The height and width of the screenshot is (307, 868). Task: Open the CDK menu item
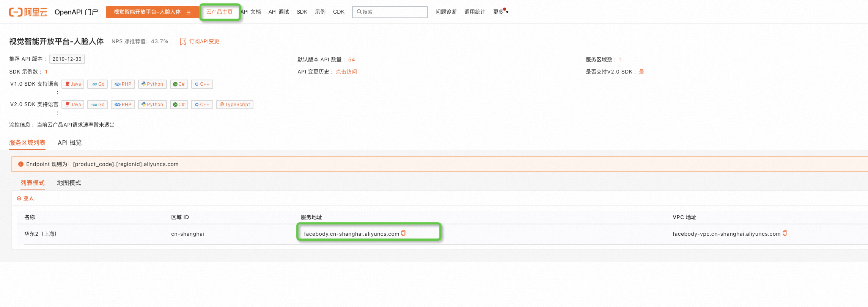(339, 12)
